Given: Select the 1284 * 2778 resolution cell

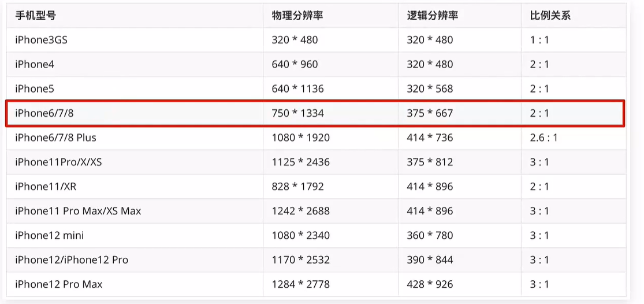Looking at the screenshot, I should point(300,284).
